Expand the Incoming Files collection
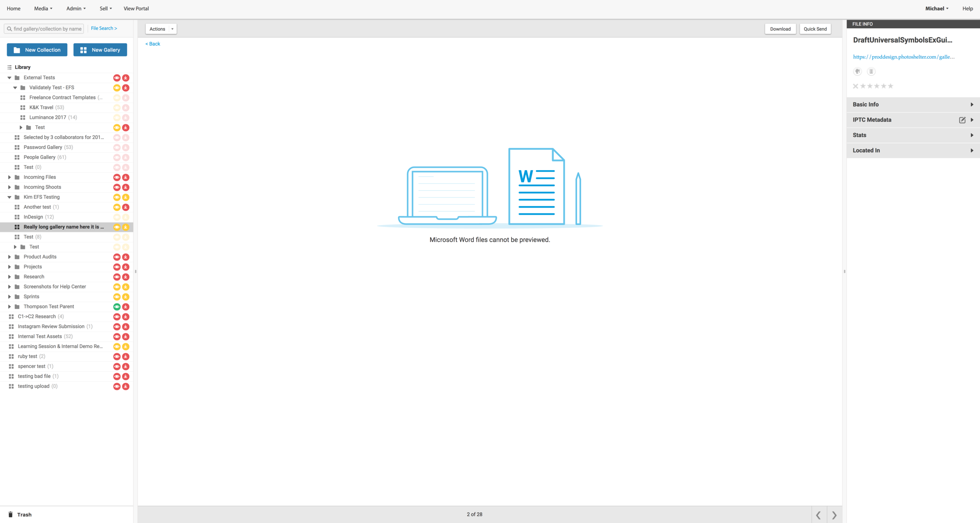Screen dimensions: 980x523 tap(9, 177)
